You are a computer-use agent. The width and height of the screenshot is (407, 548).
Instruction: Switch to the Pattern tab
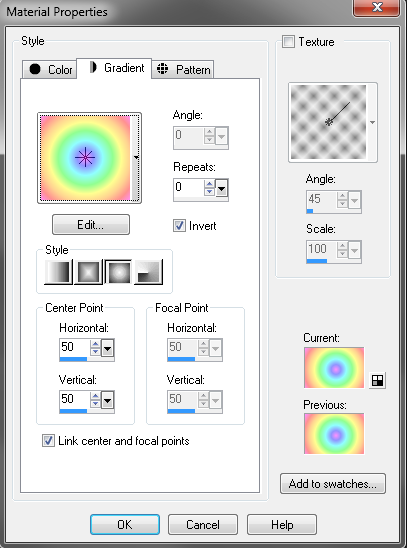(x=182, y=69)
